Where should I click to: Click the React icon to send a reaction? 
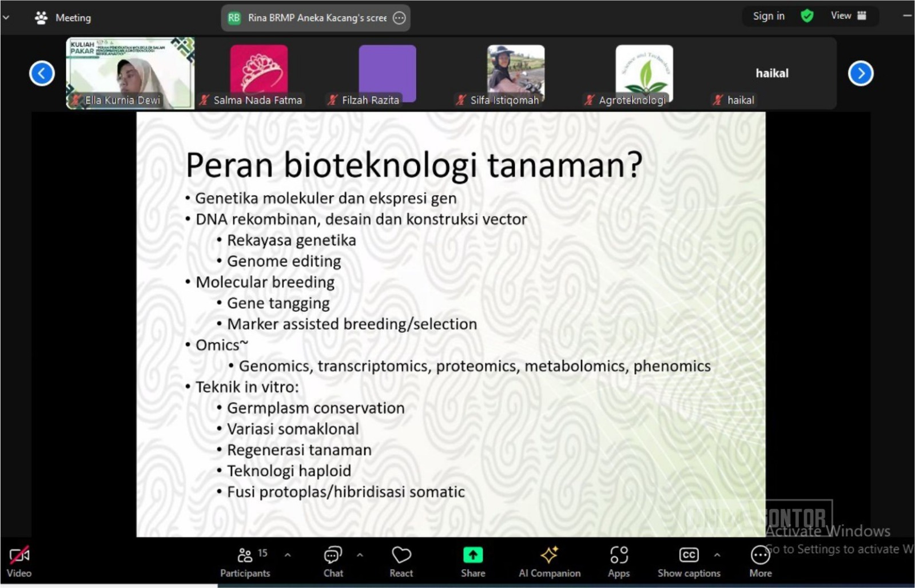[401, 561]
